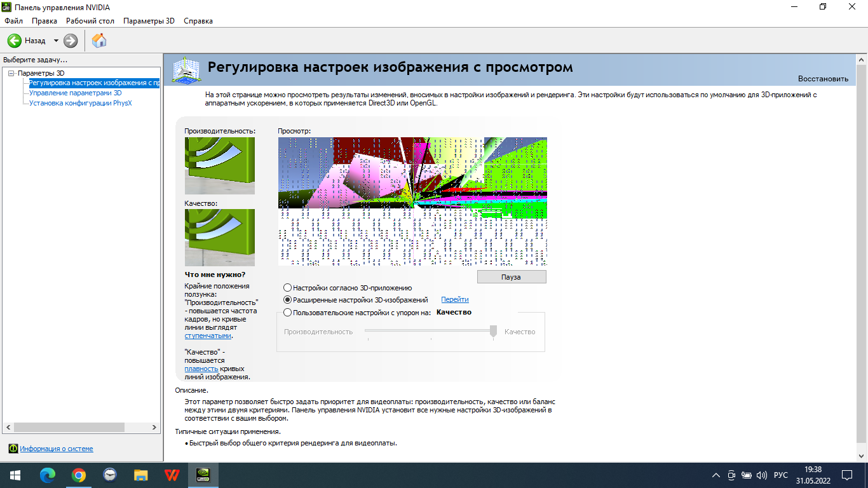The image size is (868, 488).
Task: Go to the Home page icon
Action: point(99,41)
